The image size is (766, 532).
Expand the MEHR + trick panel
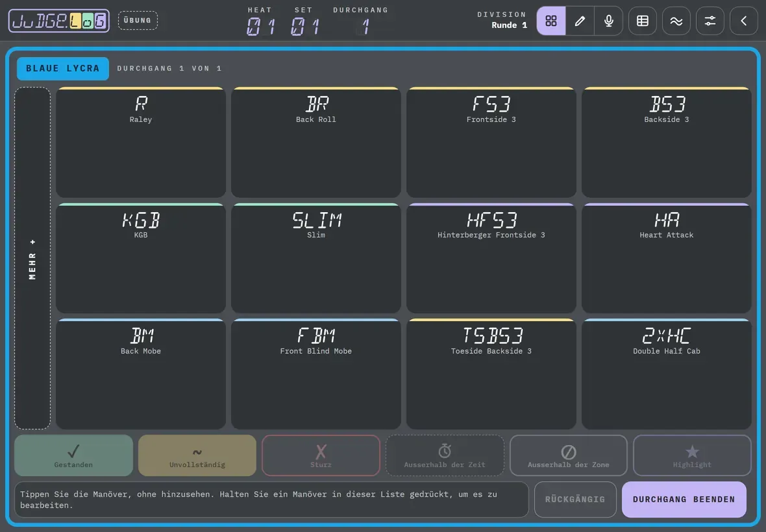tap(32, 259)
